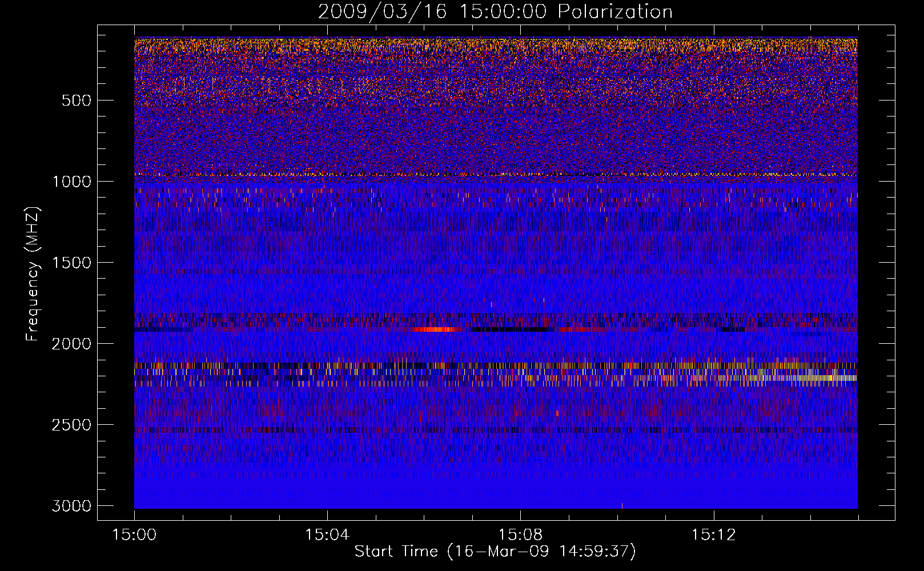Click the 500 frequency tick label

tap(77, 100)
